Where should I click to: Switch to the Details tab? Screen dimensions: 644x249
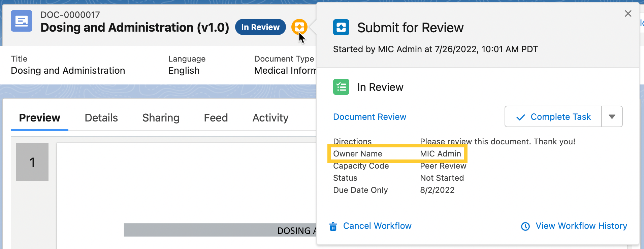pyautogui.click(x=101, y=118)
